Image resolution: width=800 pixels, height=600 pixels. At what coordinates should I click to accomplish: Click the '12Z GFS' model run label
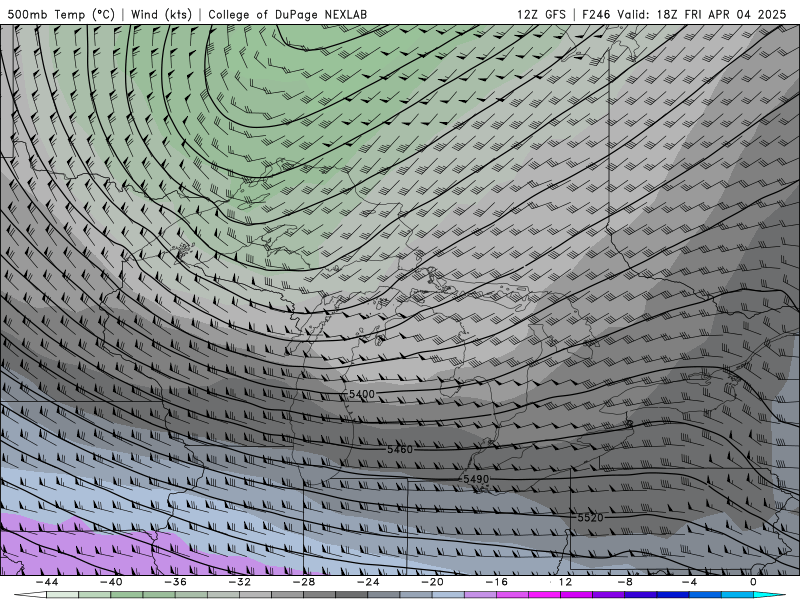[x=541, y=14]
